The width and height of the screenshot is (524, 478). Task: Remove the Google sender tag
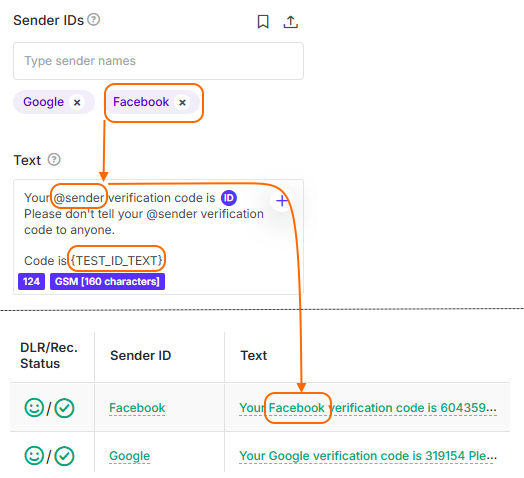77,102
